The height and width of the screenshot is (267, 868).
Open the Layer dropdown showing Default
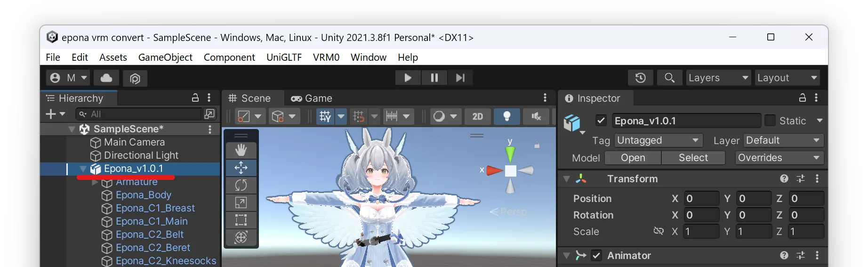(784, 140)
